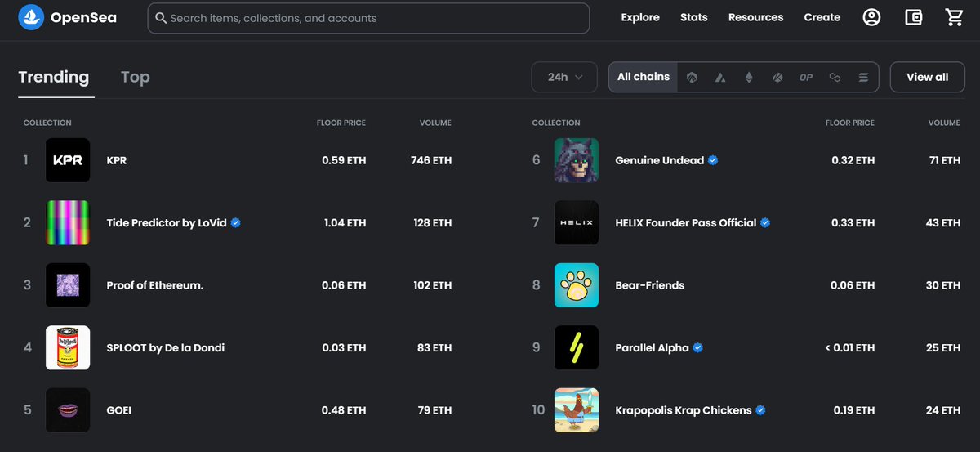Open Parallel Alpha yellow slash thumbnail
The width and height of the screenshot is (980, 452).
pyautogui.click(x=577, y=347)
